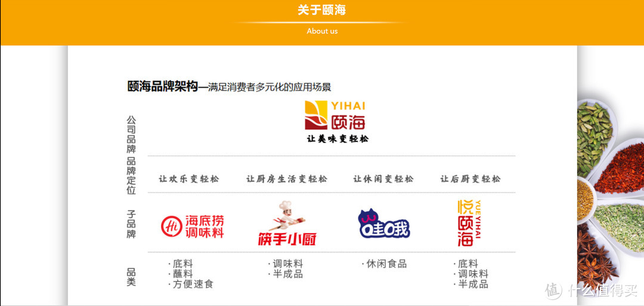644x306 pixels.
Task: Click the slogan 让美味变轻松
Action: (338, 139)
